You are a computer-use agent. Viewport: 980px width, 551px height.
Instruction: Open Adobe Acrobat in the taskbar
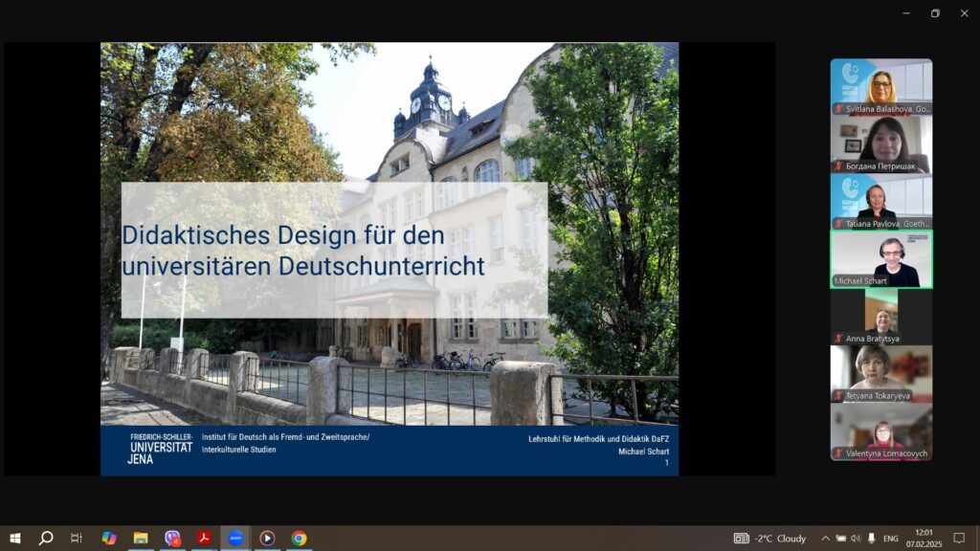tap(204, 539)
